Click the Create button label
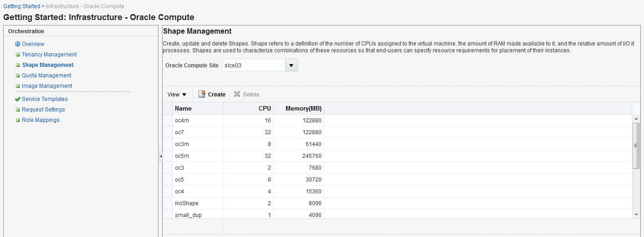 (217, 95)
